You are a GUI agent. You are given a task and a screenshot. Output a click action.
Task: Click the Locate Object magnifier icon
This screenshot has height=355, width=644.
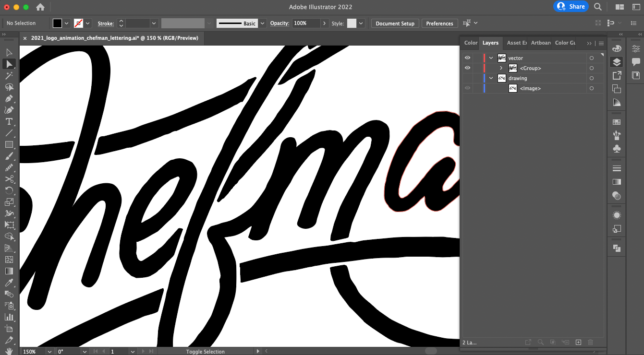[541, 342]
